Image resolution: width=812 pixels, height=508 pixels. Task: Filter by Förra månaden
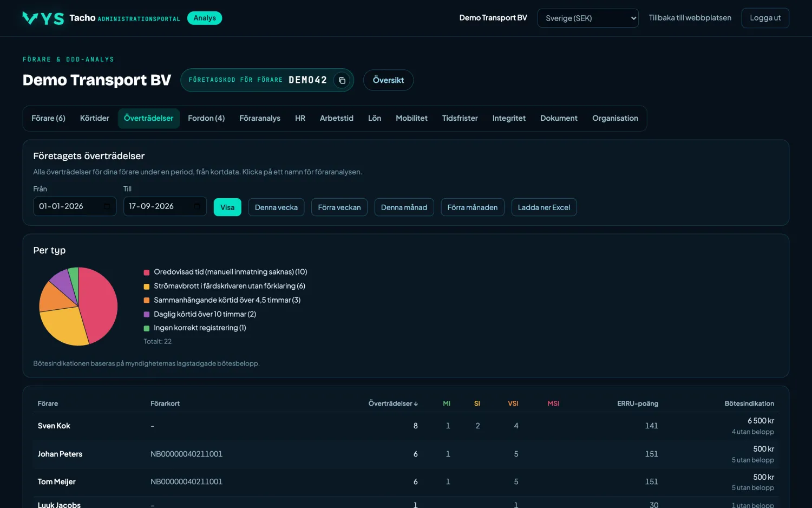pos(473,207)
